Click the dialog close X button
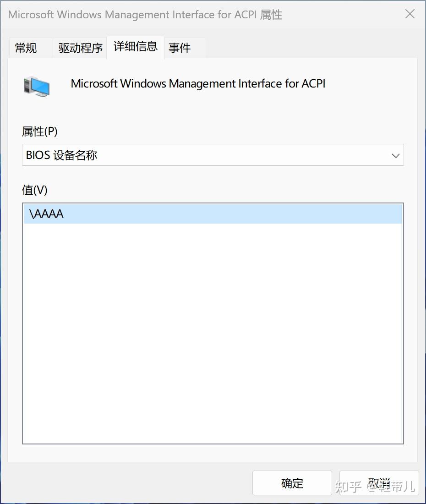 click(409, 14)
